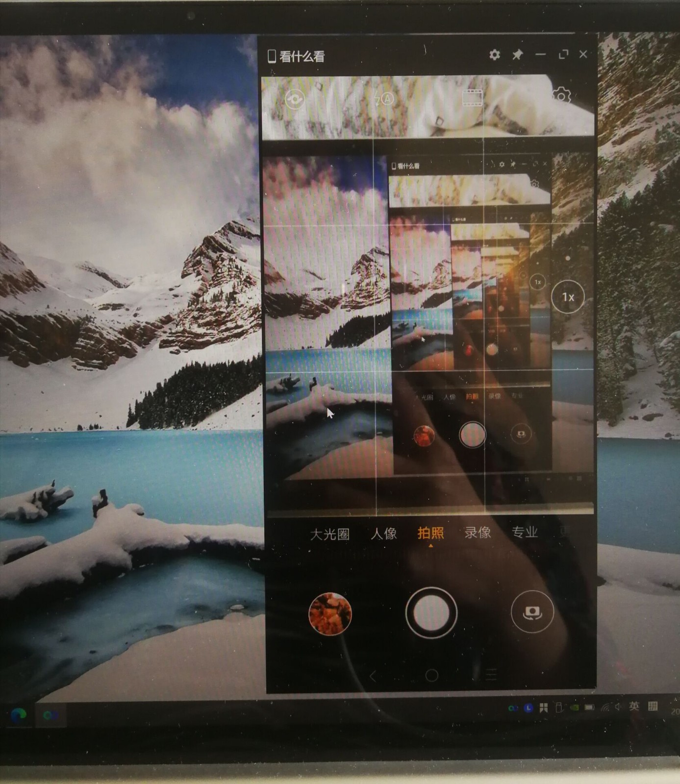Select the 拍照 photo mode
The image size is (680, 784).
(430, 533)
